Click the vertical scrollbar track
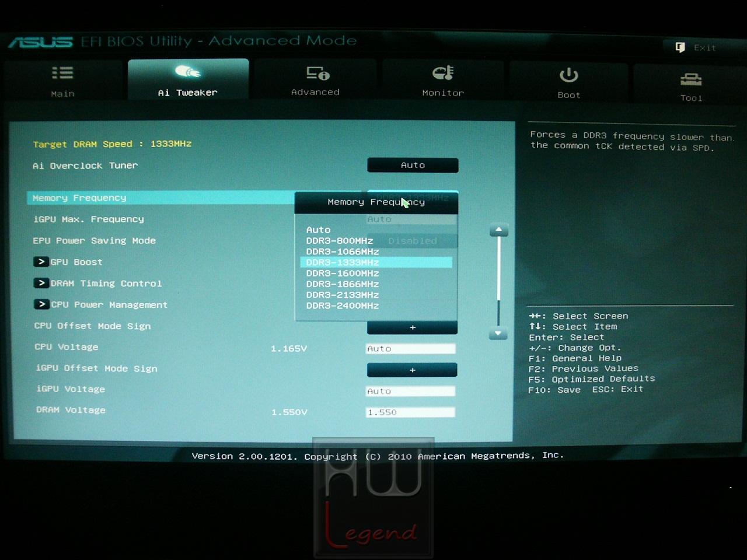This screenshot has width=747, height=560. (498, 282)
